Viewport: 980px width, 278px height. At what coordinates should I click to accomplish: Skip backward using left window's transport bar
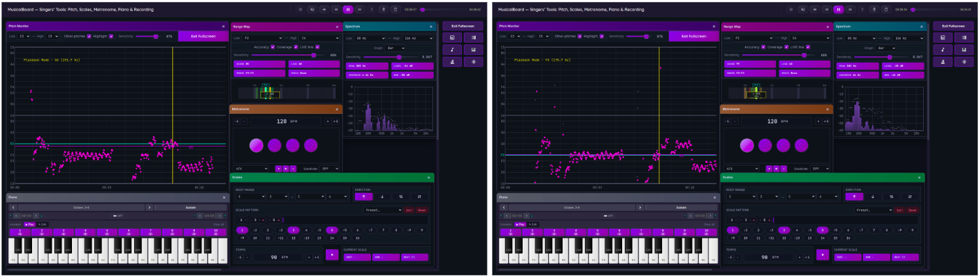[336, 9]
